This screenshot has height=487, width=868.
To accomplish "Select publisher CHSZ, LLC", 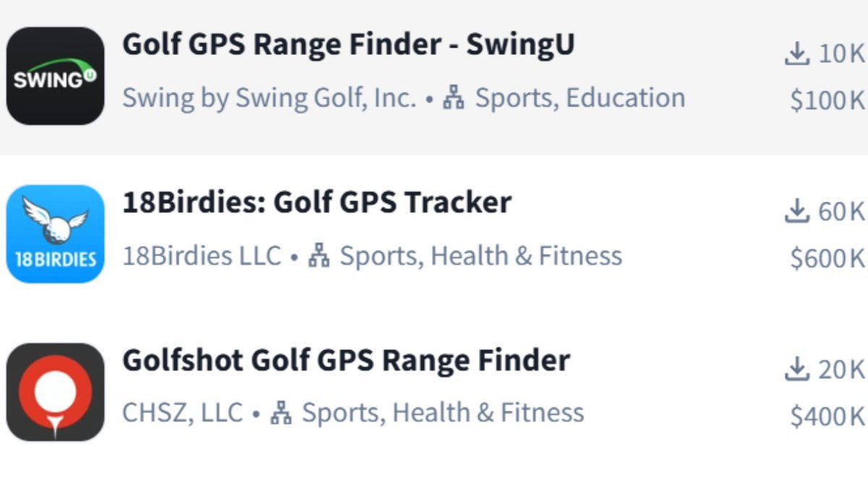I will coord(182,413).
